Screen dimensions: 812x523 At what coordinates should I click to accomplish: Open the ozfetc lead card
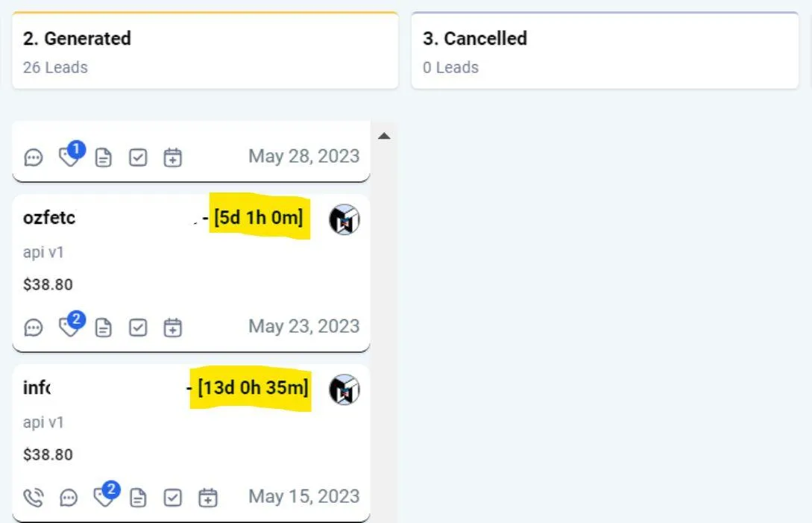click(x=191, y=273)
